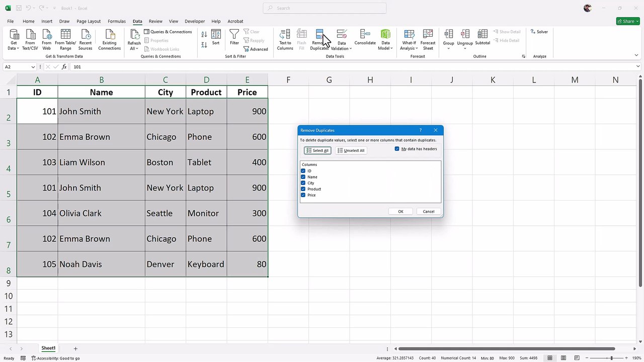This screenshot has width=644, height=362.
Task: Click the From Web icon
Action: click(x=47, y=39)
